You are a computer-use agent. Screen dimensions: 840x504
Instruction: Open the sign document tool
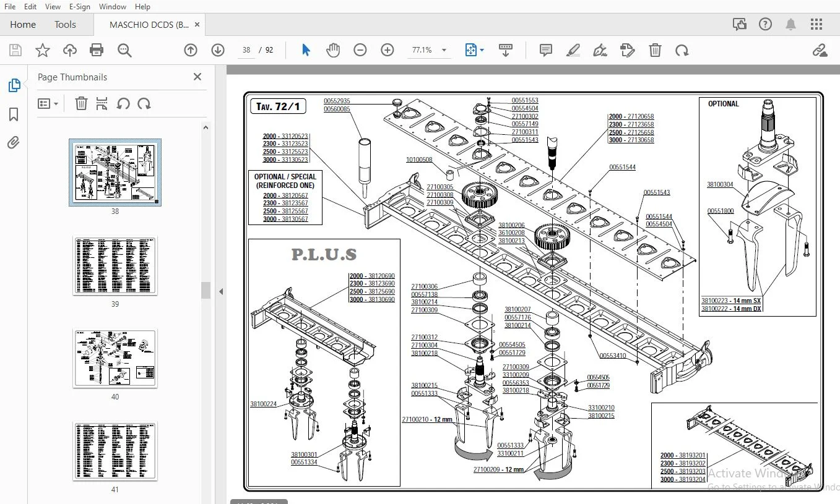(x=600, y=50)
